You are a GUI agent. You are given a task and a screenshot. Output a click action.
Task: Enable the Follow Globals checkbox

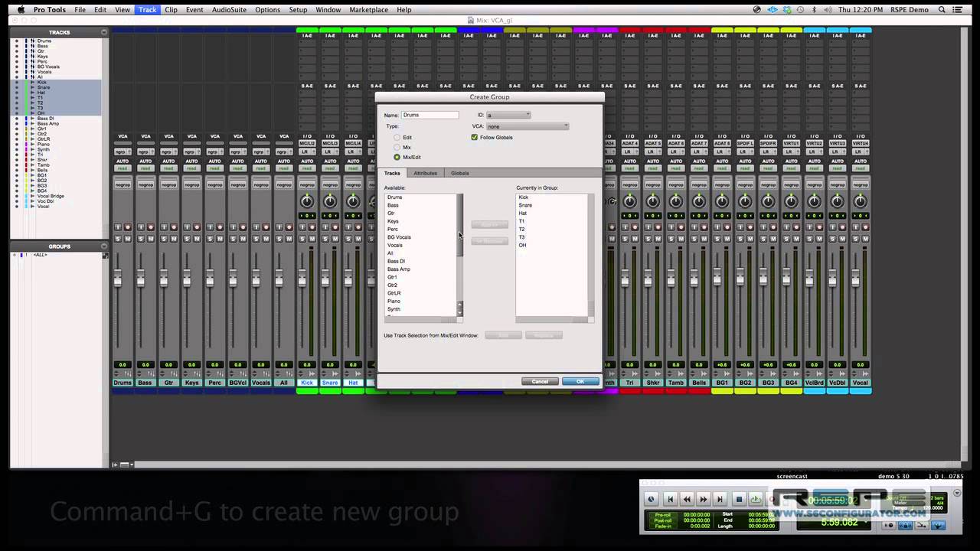click(x=475, y=137)
